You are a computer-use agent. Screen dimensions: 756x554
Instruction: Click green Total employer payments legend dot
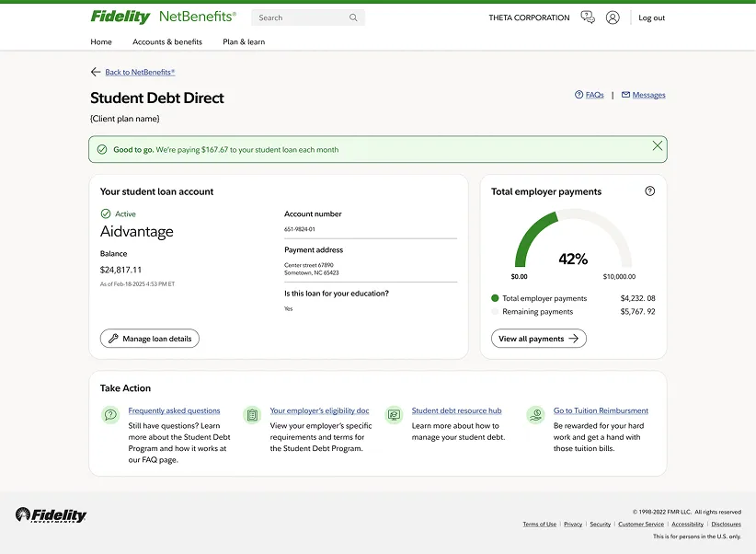pos(495,298)
